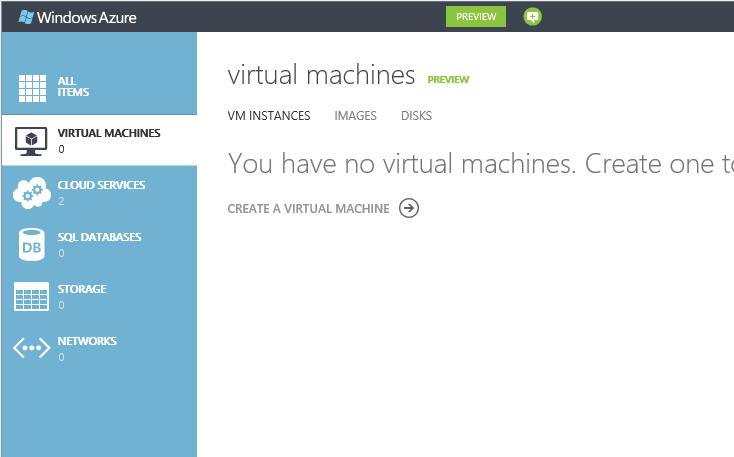Click the Networks arrows icon
Image resolution: width=734 pixels, height=457 pixels.
[31, 348]
